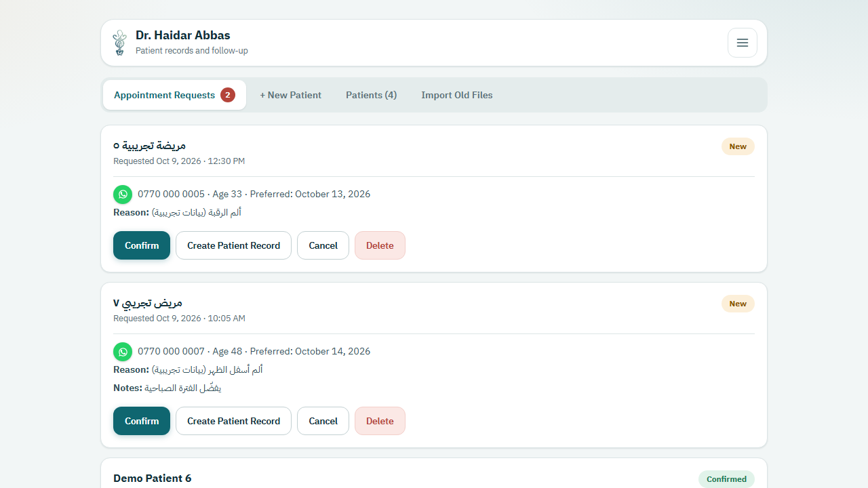Click the Dr. Haidar Abbas title
Image resolution: width=868 pixels, height=488 pixels.
183,35
